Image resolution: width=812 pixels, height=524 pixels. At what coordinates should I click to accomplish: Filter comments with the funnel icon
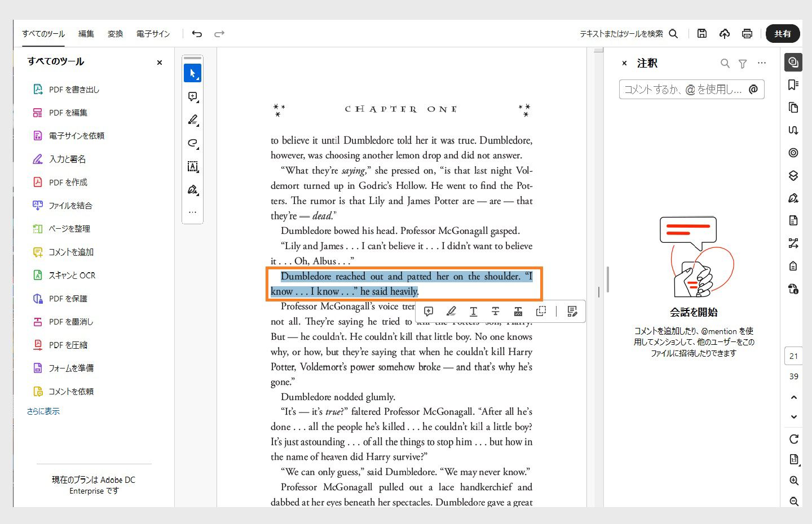tap(743, 64)
